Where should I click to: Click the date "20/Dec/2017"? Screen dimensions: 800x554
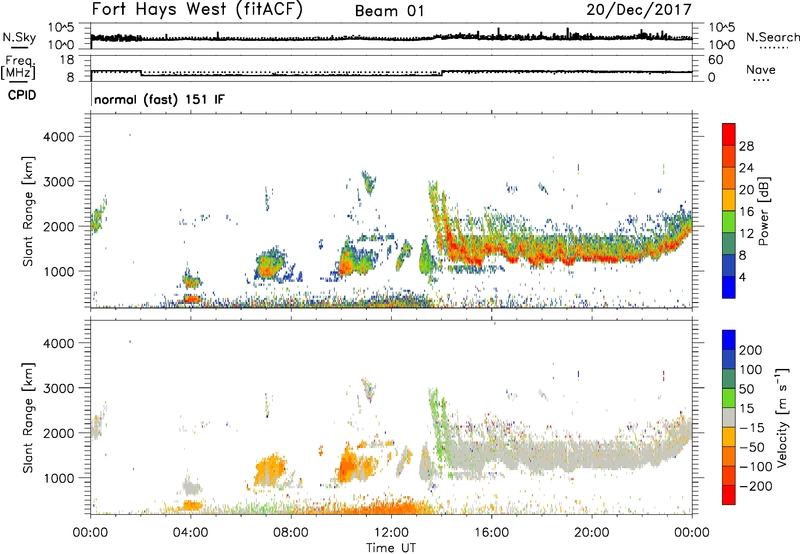pyautogui.click(x=639, y=10)
